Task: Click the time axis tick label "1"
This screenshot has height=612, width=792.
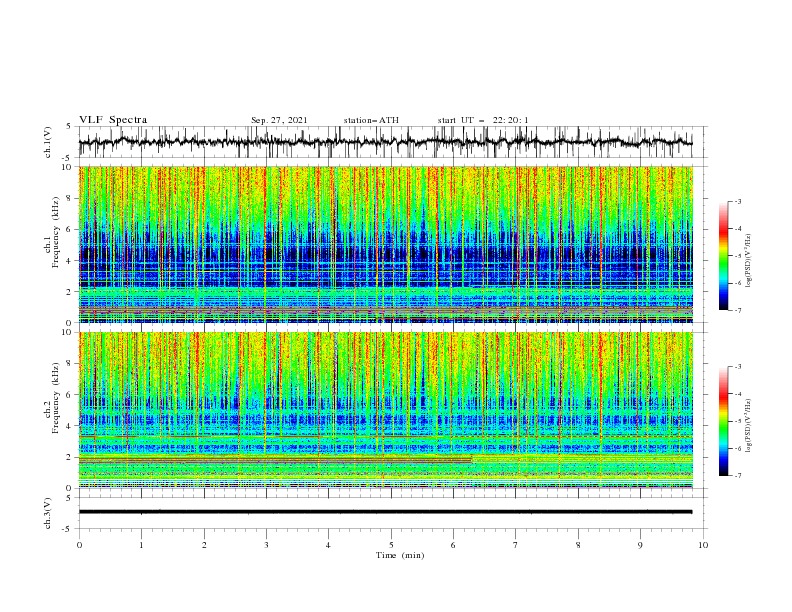Action: [x=141, y=545]
